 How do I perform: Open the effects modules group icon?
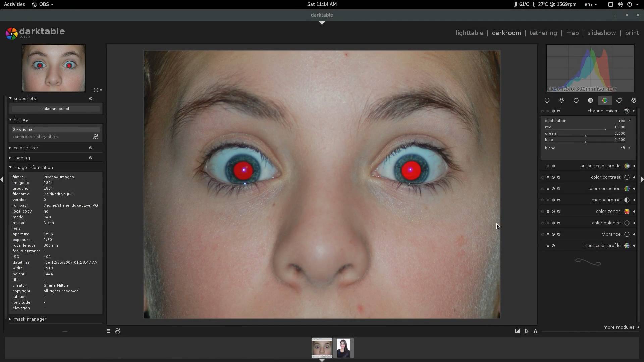[634, 100]
